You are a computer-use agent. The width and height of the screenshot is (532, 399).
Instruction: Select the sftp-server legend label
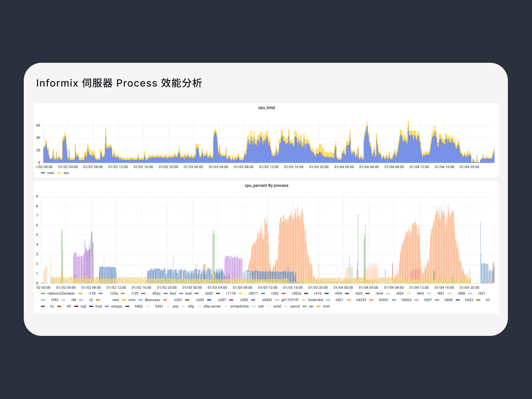[x=212, y=306]
